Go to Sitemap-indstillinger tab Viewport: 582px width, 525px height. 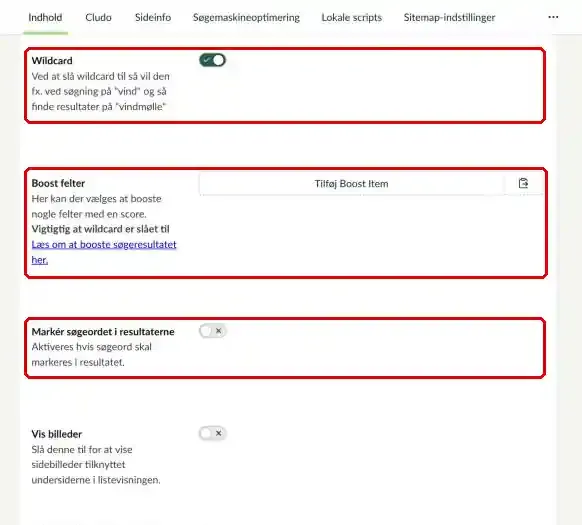pos(449,17)
